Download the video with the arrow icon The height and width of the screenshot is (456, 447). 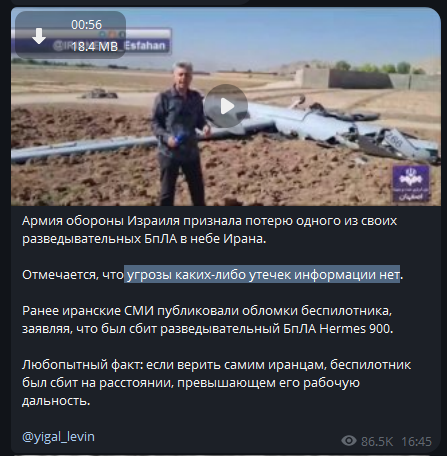[x=39, y=36]
